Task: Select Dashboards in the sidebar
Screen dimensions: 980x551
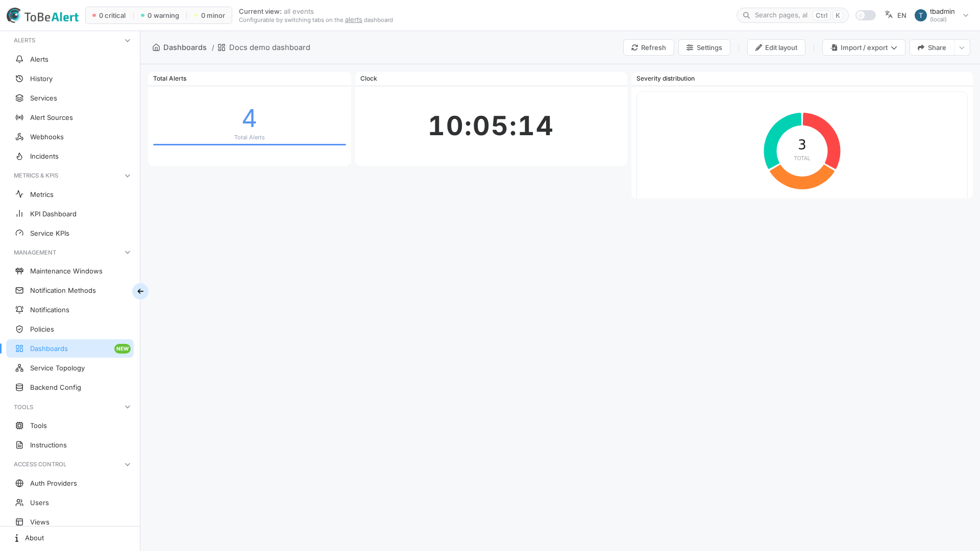Action: coord(70,348)
